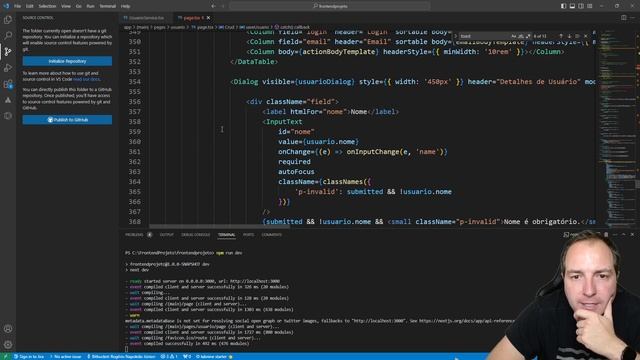
Task: Expand Toggle Replace arrow in find widget
Action: pos(456,36)
